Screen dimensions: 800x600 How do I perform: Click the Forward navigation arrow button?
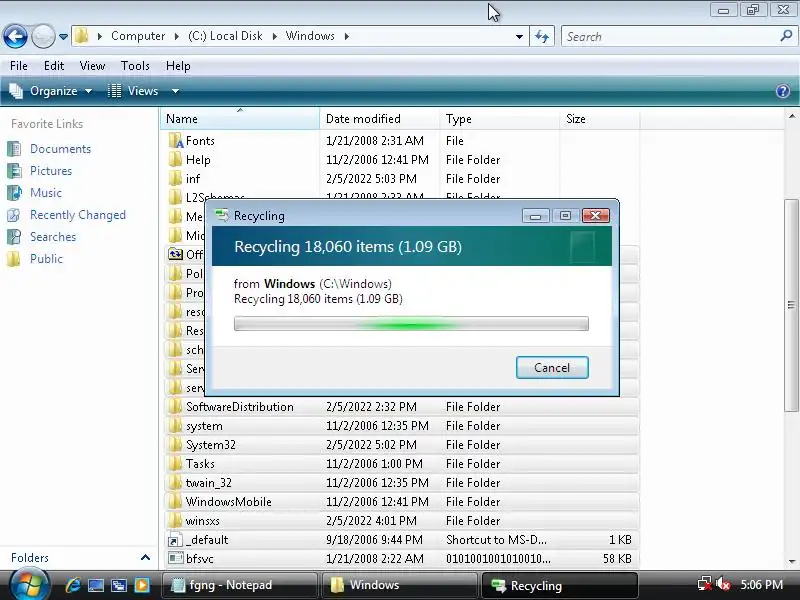(43, 37)
